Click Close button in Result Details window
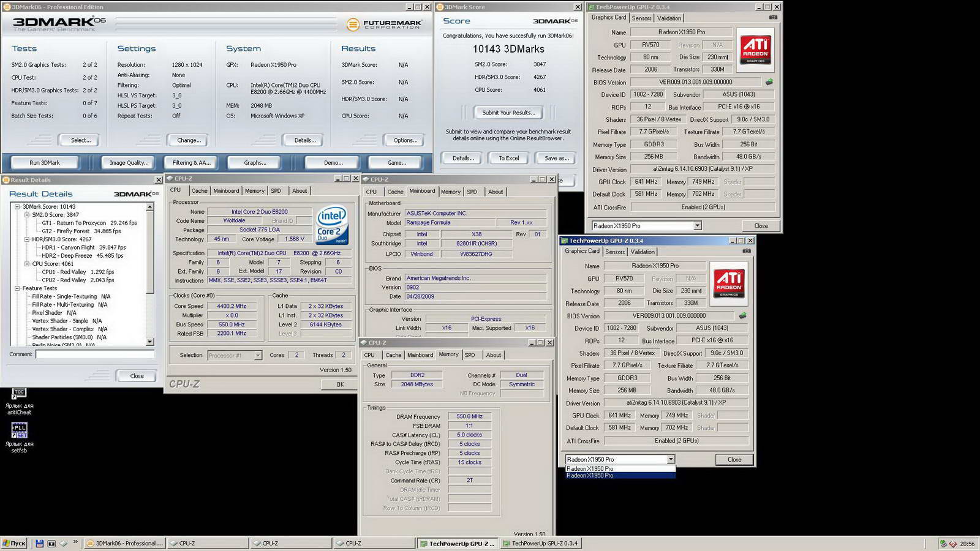This screenshot has width=980, height=551. (137, 376)
